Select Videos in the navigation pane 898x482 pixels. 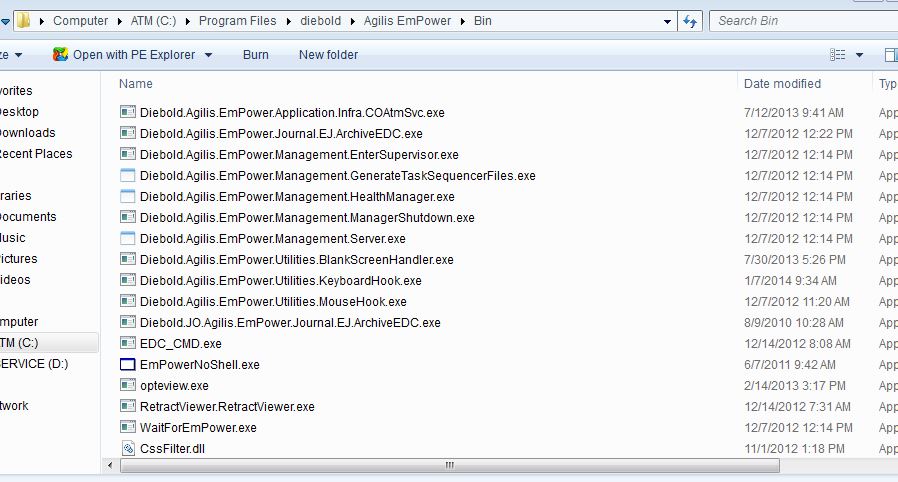coord(15,279)
